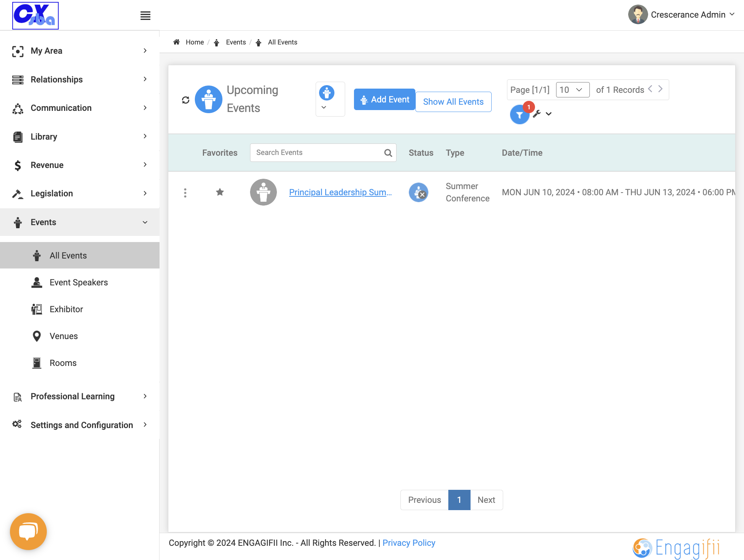The width and height of the screenshot is (744, 560).
Task: Open Principal Leadership Sum... event link
Action: 340,192
